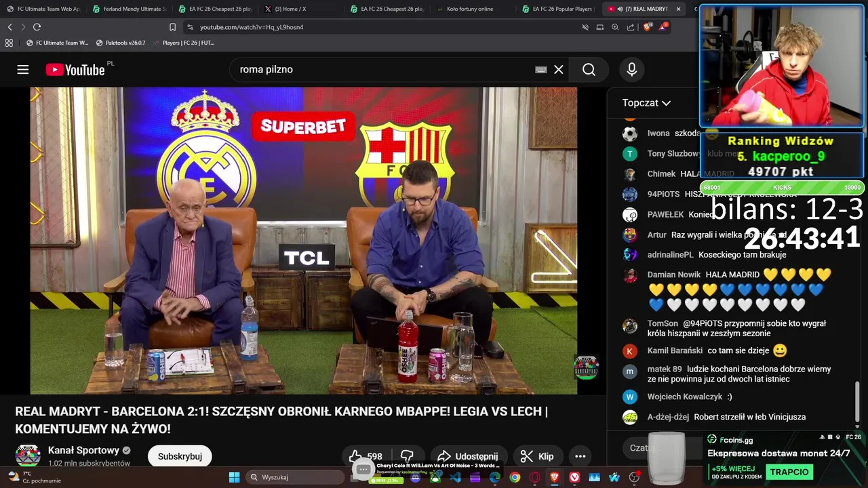This screenshot has height=488, width=868.
Task: Share the page via address bar share icon
Action: (631, 27)
